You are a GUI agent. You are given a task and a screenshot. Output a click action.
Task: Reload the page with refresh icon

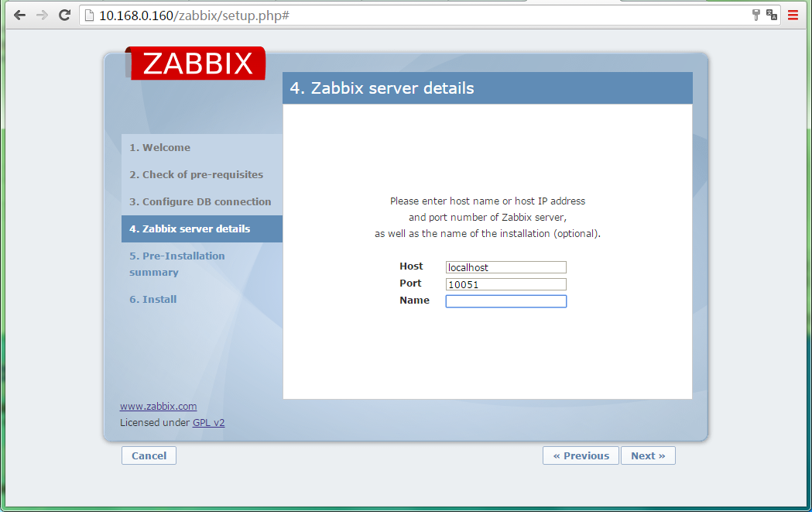tap(64, 15)
